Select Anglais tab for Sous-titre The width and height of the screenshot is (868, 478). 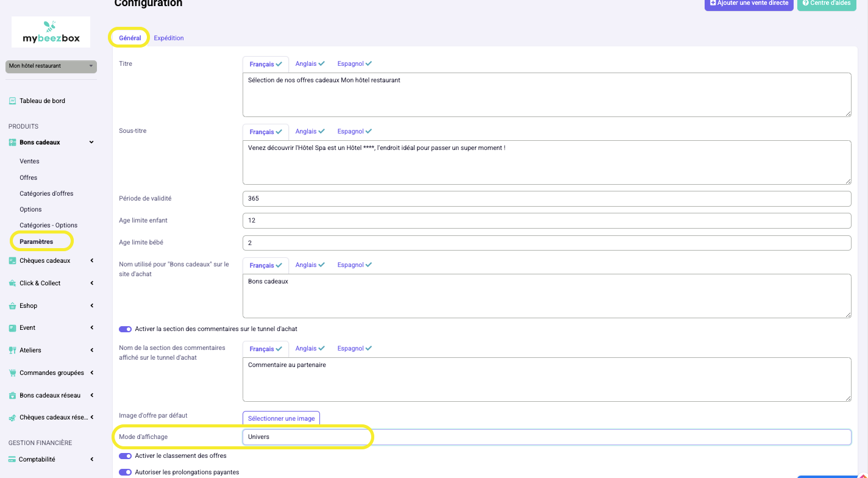[310, 131]
